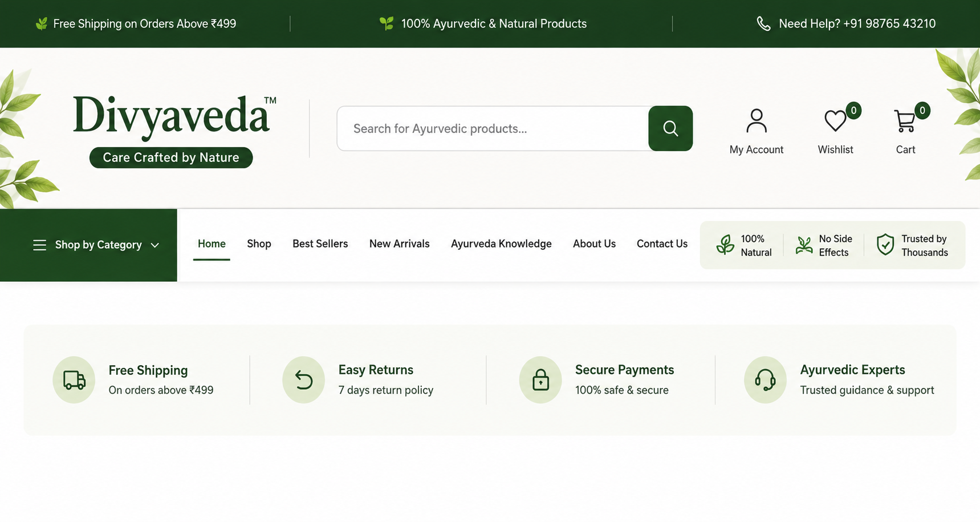Open the shopping Cart icon
Image resolution: width=980 pixels, height=522 pixels.
[905, 121]
